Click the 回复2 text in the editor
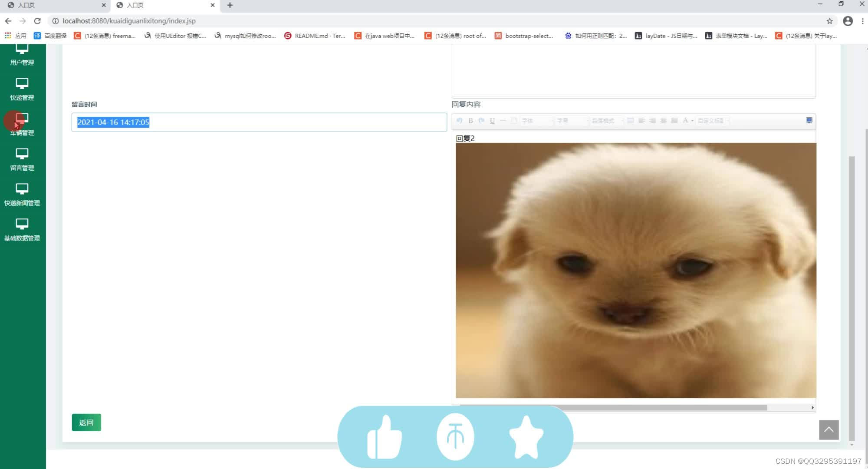The width and height of the screenshot is (868, 469). point(465,138)
